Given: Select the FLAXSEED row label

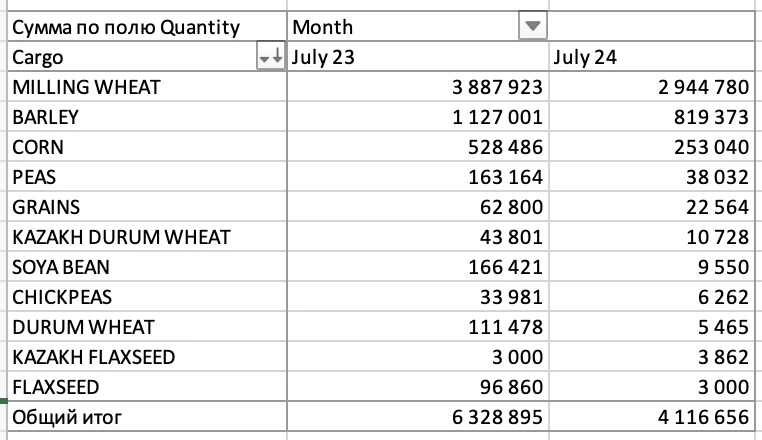Looking at the screenshot, I should coord(57,388).
